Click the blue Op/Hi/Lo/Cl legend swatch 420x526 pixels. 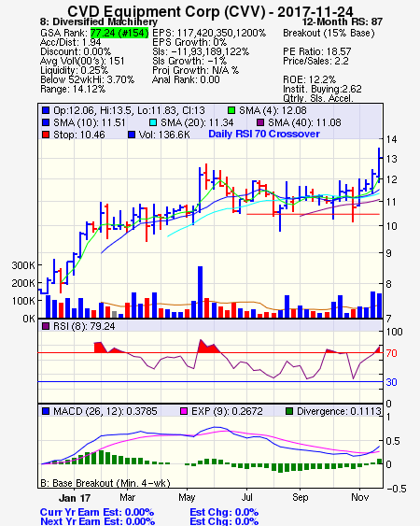tap(46, 110)
